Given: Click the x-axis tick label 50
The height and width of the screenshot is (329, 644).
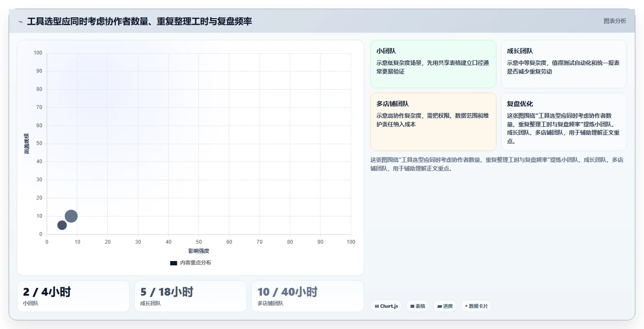Looking at the screenshot, I should click(x=199, y=242).
